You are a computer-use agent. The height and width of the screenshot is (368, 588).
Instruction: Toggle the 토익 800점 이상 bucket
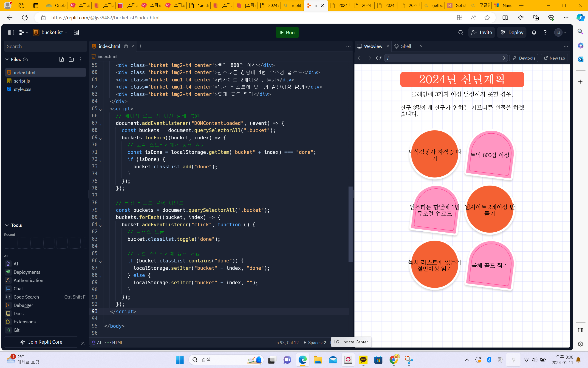490,155
